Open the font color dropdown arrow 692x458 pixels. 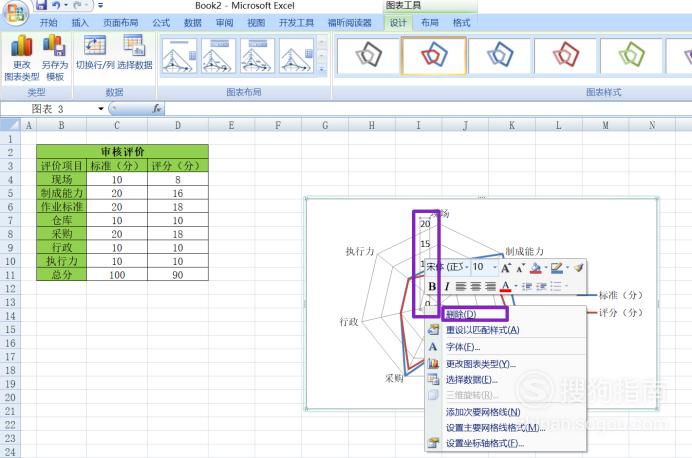pyautogui.click(x=515, y=286)
